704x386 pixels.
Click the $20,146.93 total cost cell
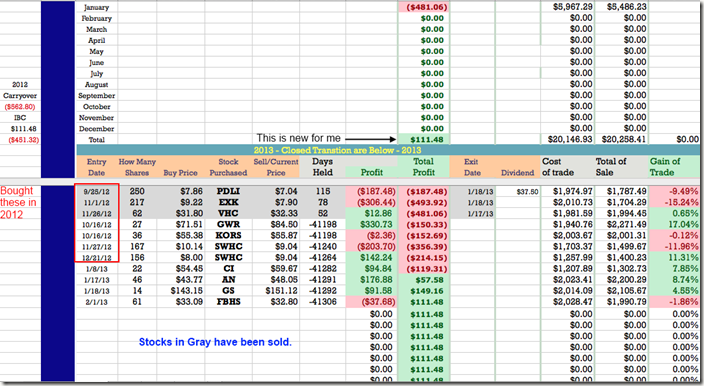(568, 140)
